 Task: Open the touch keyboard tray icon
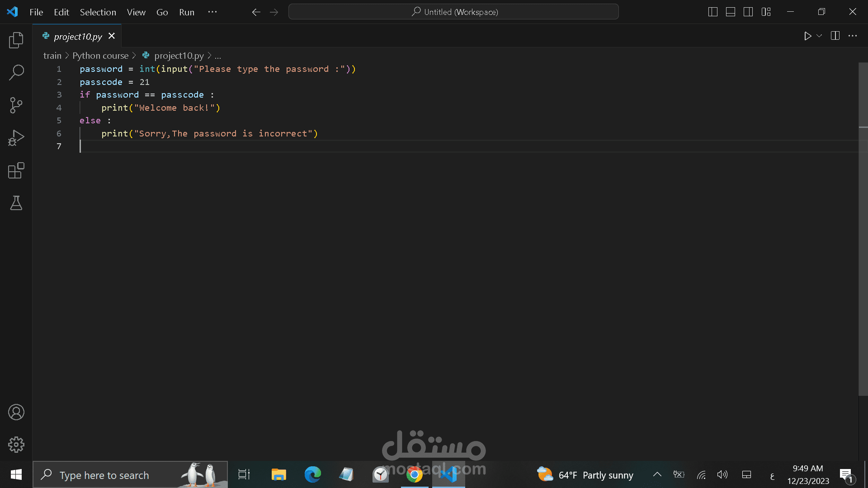746,474
